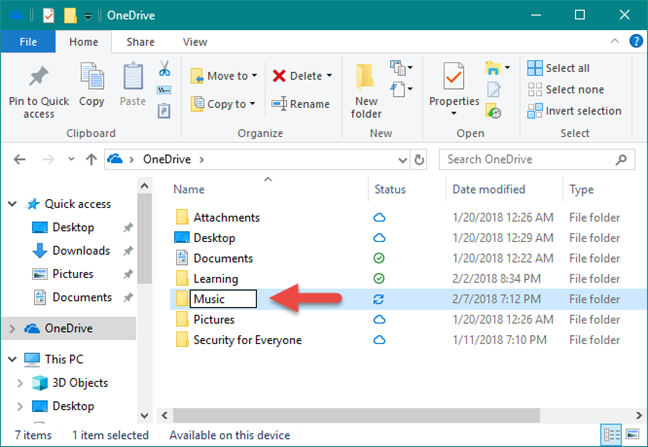This screenshot has width=648, height=447.
Task: Click the search magnifier icon
Action: (x=621, y=159)
